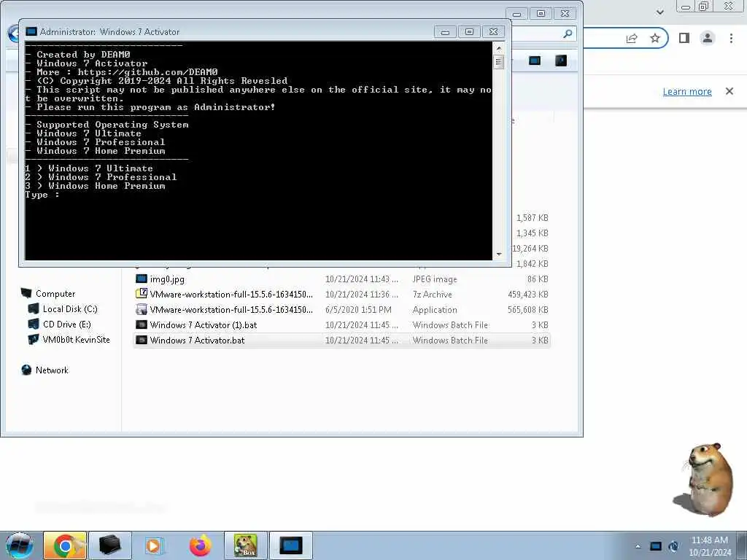Select the VMware-workstation Application file

pyautogui.click(x=342, y=309)
